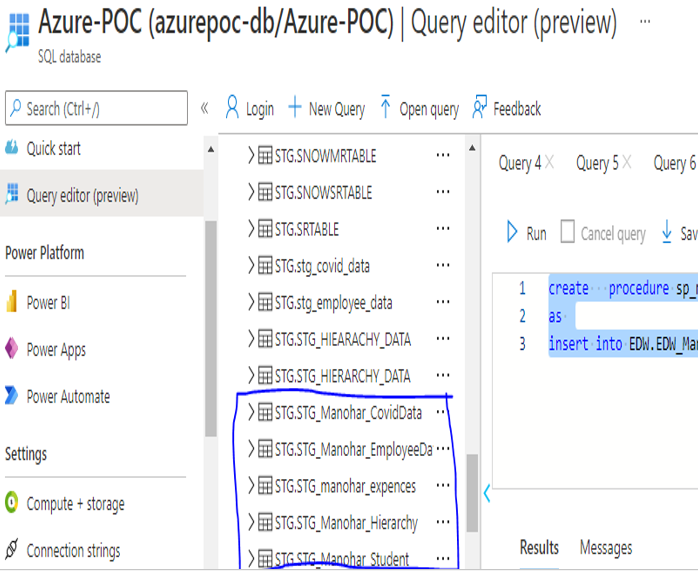Click the table list scrollbar thumb
This screenshot has height=571, width=698.
point(472,493)
